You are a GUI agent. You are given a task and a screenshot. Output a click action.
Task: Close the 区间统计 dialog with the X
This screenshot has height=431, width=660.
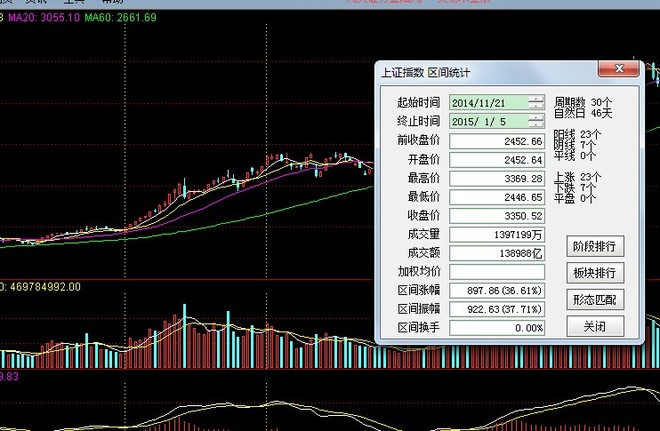pyautogui.click(x=618, y=69)
